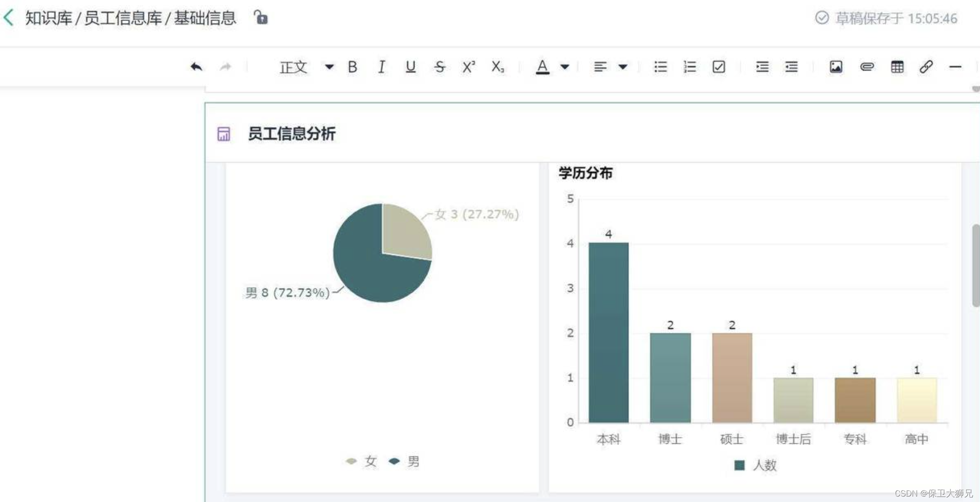980x502 pixels.
Task: Insert an attachment with paperclip icon
Action: 867,67
